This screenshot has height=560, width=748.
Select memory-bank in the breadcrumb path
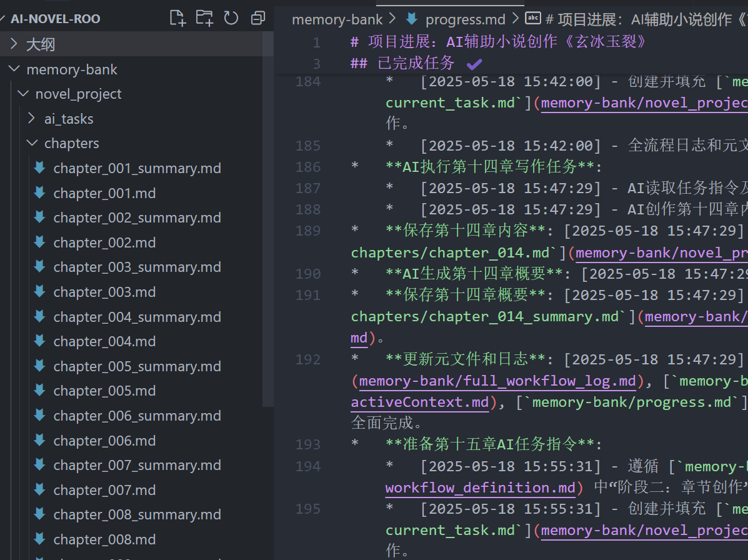coord(337,19)
